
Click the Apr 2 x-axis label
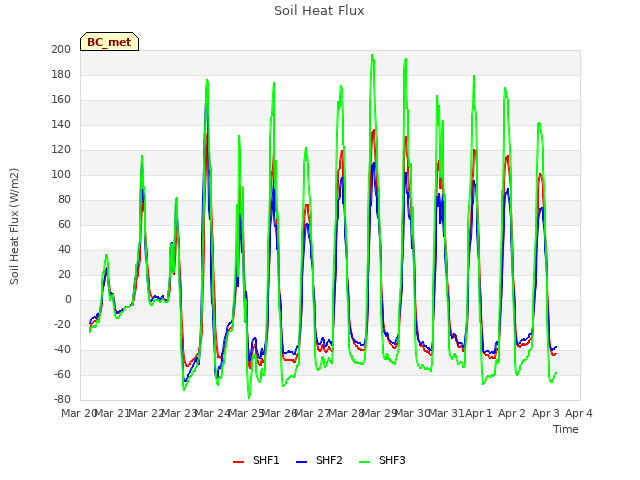[x=512, y=413]
